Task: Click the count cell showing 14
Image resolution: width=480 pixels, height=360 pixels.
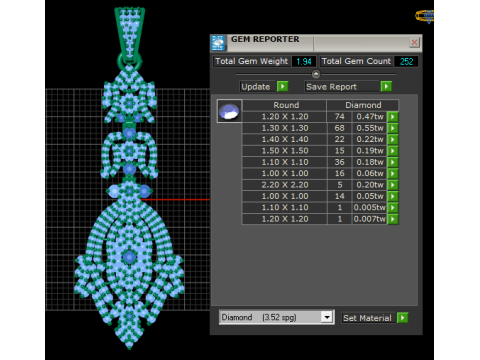Action: (339, 196)
